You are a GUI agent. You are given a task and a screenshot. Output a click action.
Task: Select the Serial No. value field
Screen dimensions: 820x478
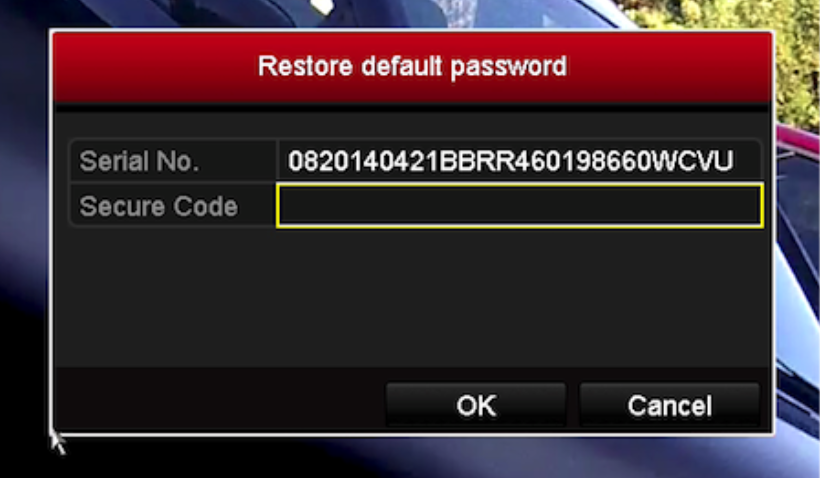[x=518, y=161]
